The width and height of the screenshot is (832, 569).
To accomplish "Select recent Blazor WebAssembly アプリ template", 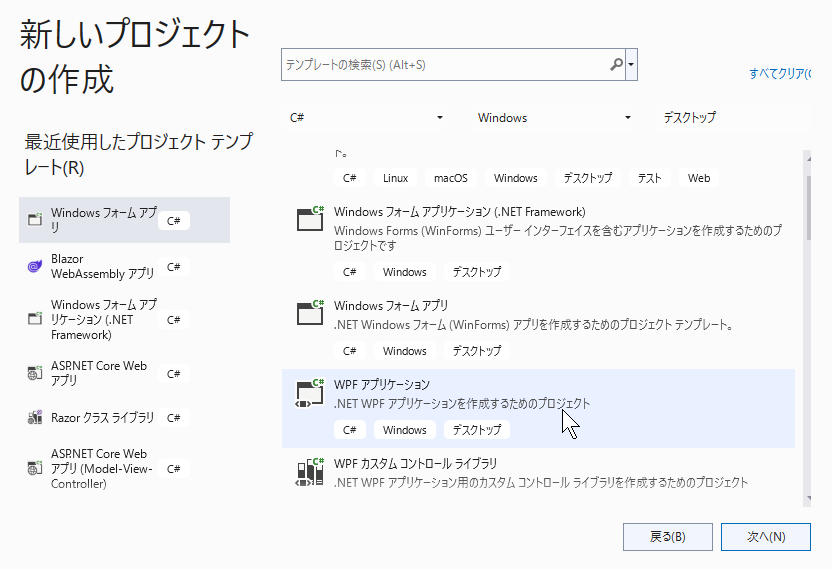I will coord(124,266).
